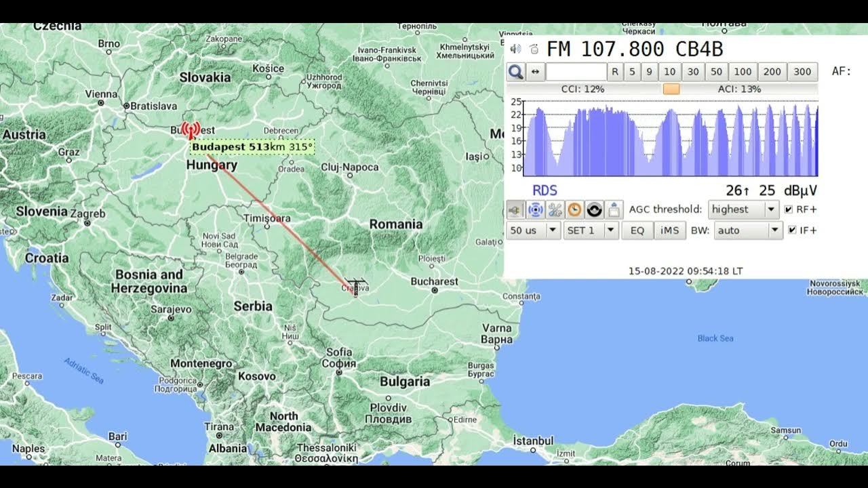
Task: Click the 200 step button
Action: point(772,72)
